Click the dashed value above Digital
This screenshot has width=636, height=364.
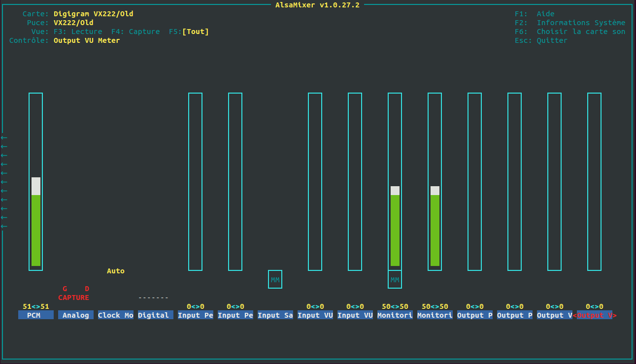coord(154,298)
